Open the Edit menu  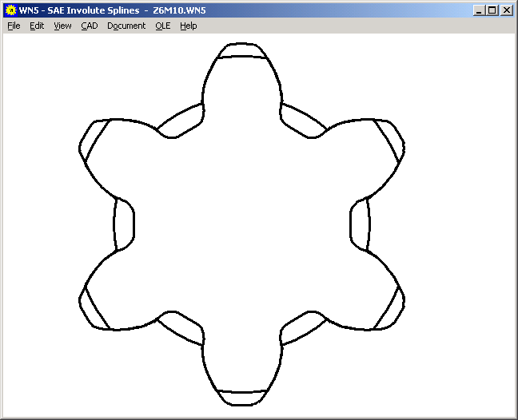pyautogui.click(x=37, y=26)
